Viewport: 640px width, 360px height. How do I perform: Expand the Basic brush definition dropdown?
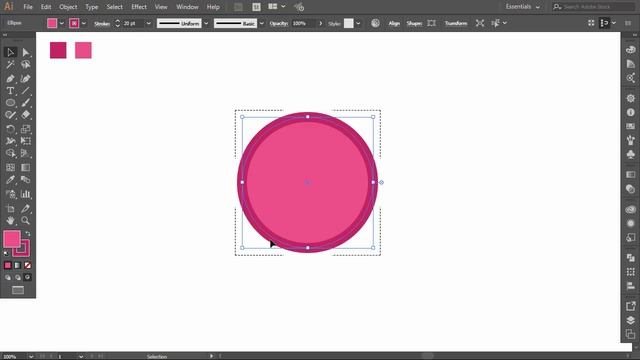(x=262, y=23)
